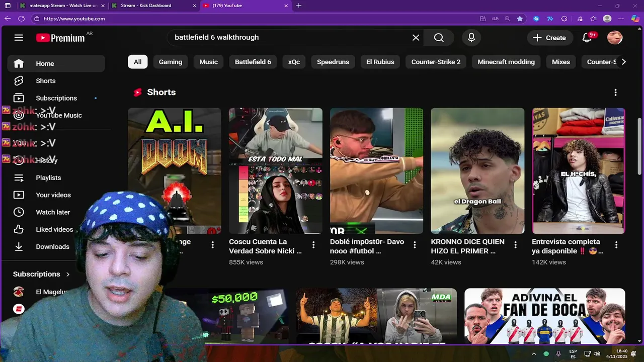Start voice search with the microphone

[471, 38]
